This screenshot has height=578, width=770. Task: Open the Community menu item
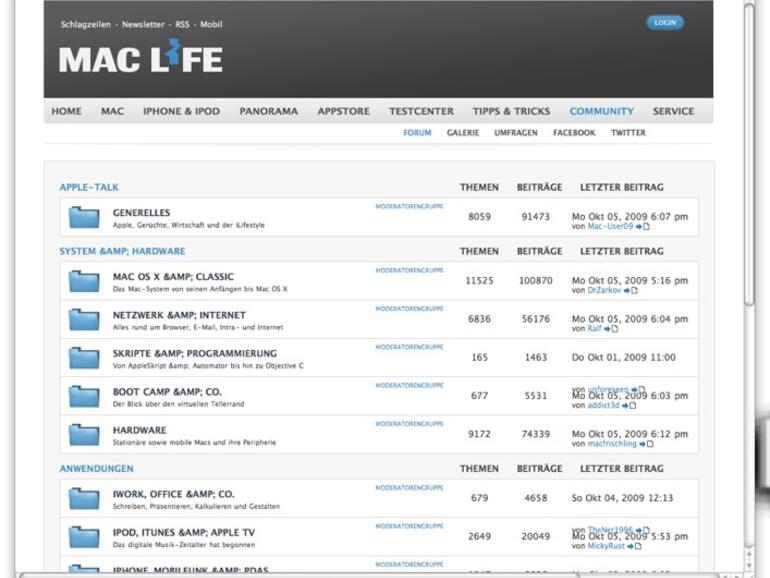pos(602,111)
